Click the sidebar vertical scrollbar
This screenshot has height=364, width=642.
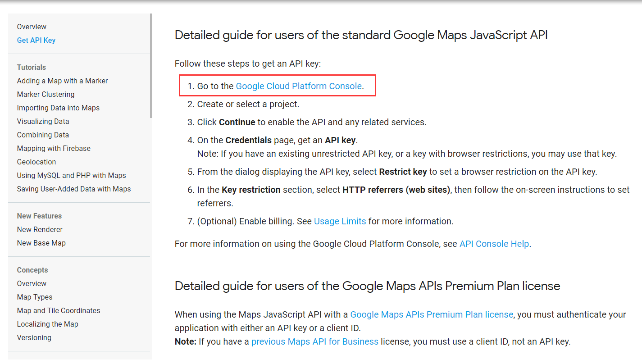point(151,65)
